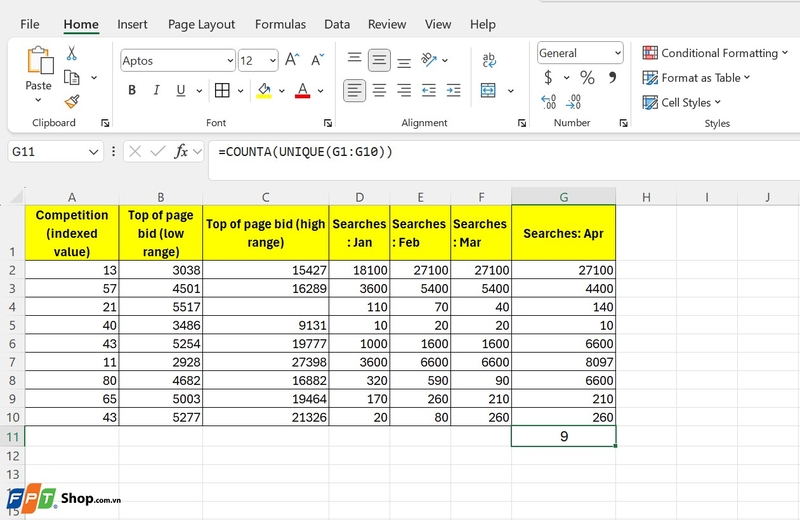Open the font size 12 dropdown
Viewport: 800px width, 520px height.
click(x=273, y=61)
